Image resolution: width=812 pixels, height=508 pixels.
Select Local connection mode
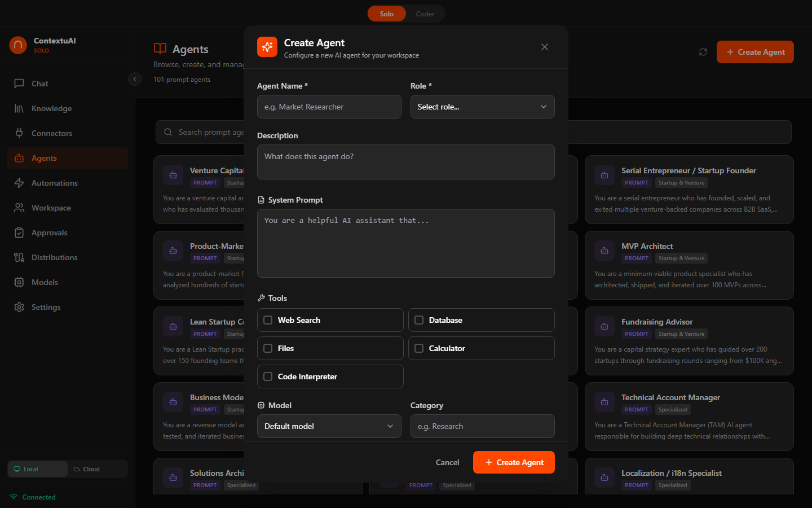[x=37, y=469]
